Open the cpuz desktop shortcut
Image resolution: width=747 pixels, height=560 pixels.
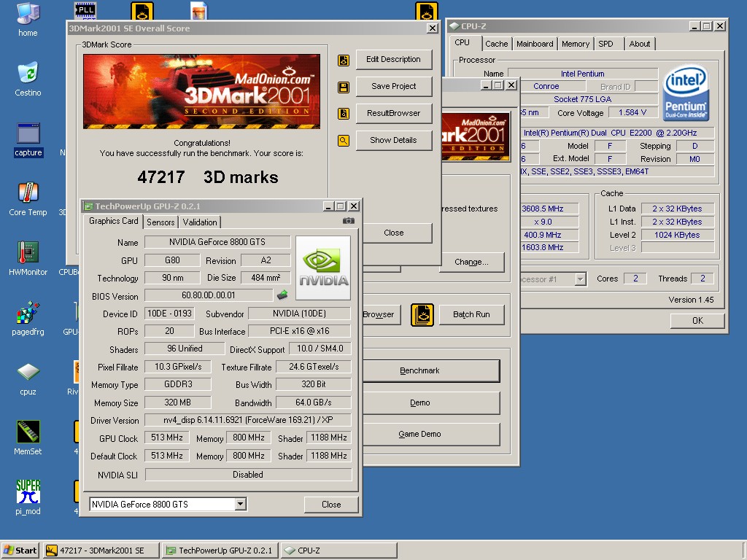tap(28, 378)
